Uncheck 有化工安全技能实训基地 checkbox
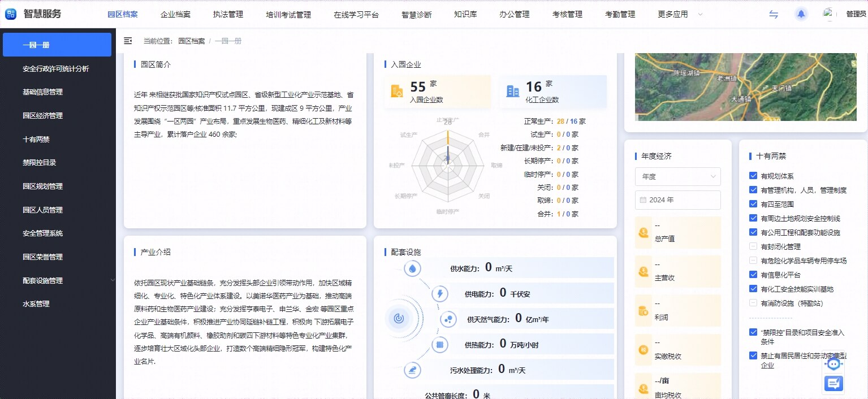This screenshot has height=399, width=868. click(x=753, y=289)
